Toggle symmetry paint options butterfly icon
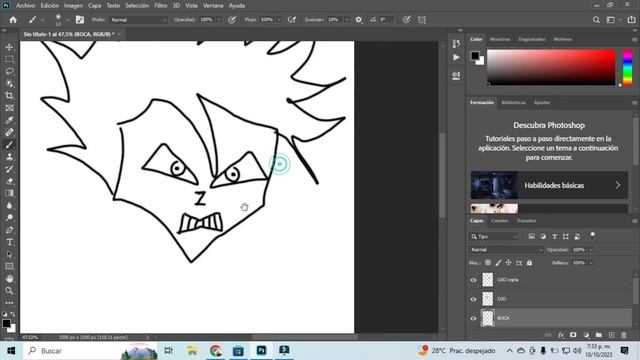The image size is (640, 360). point(422,20)
